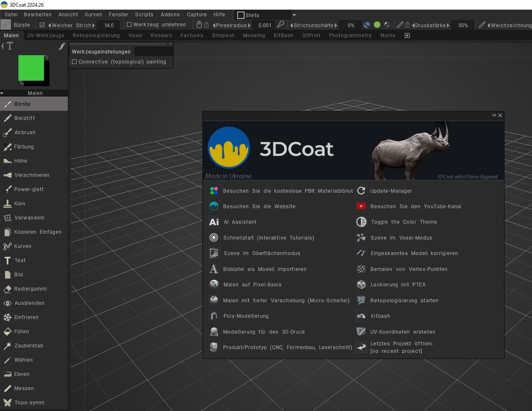Click right arrow of Druckstärke
Viewport: 532px width, 411px height.
coord(448,26)
